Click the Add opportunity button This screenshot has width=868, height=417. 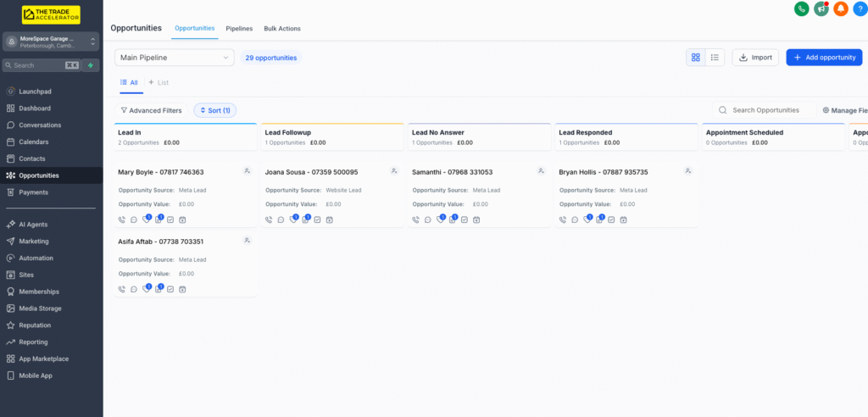823,58
